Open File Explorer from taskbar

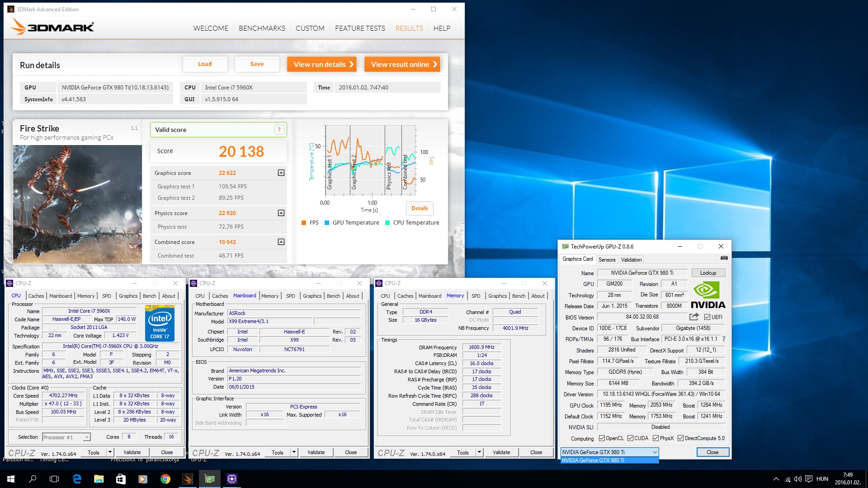[x=99, y=479]
